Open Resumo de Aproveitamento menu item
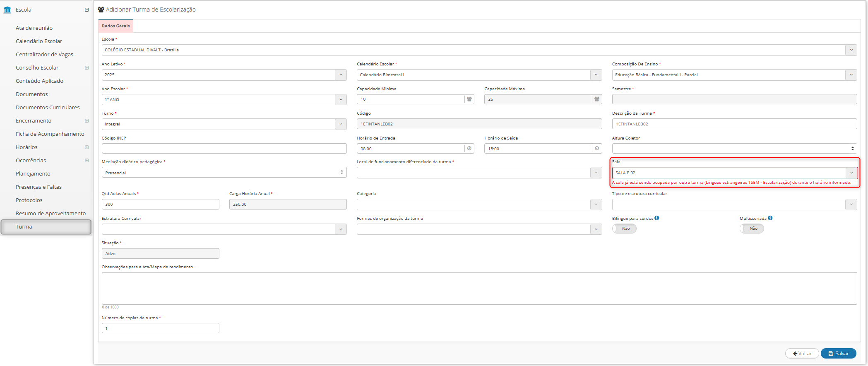This screenshot has height=366, width=868. [x=50, y=213]
